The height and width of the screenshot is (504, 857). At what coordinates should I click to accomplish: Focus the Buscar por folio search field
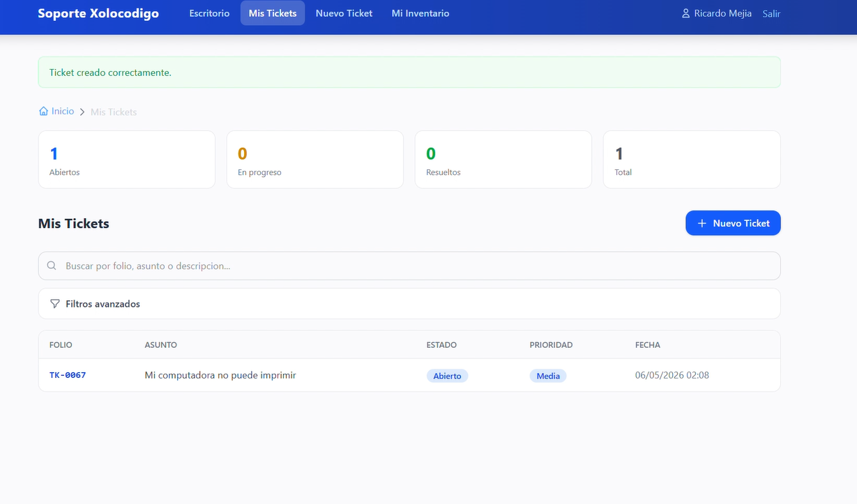coord(409,266)
